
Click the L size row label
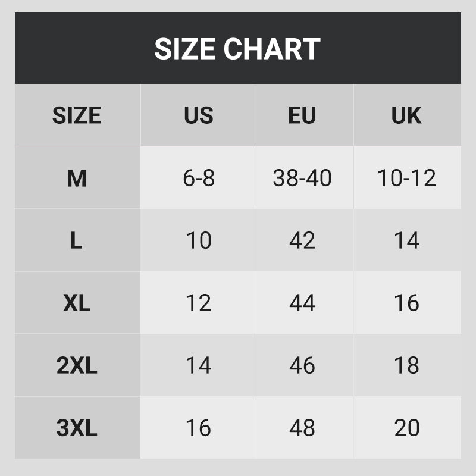[x=77, y=240]
